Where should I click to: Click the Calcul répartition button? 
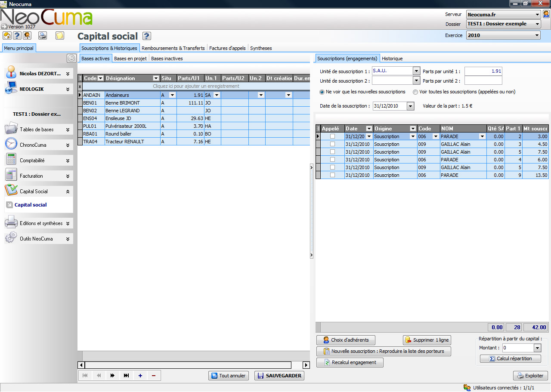click(x=510, y=358)
